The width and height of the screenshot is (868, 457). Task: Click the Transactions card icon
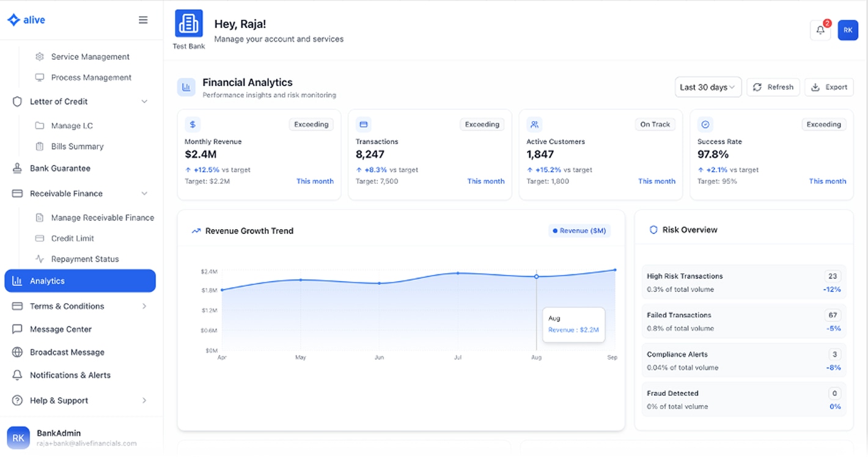coord(364,125)
